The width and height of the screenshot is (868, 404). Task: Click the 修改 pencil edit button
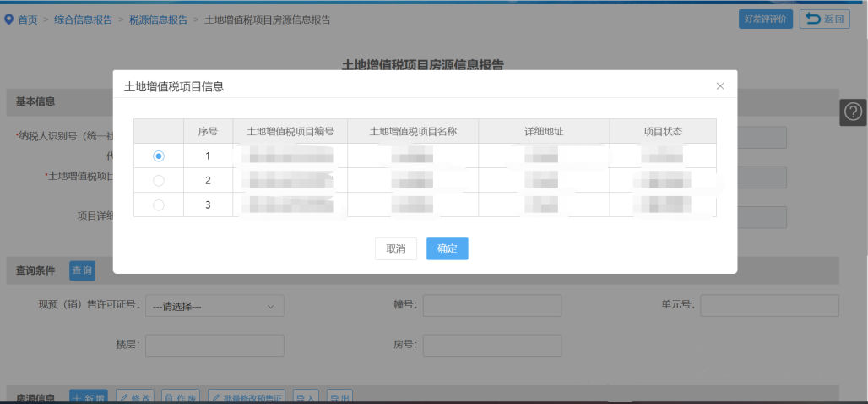click(x=135, y=397)
